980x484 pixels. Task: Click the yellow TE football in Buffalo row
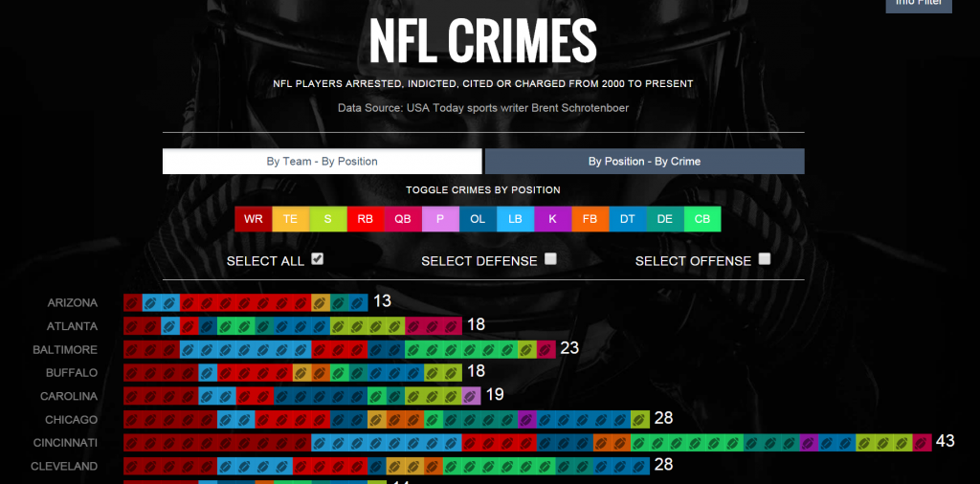[x=301, y=373]
